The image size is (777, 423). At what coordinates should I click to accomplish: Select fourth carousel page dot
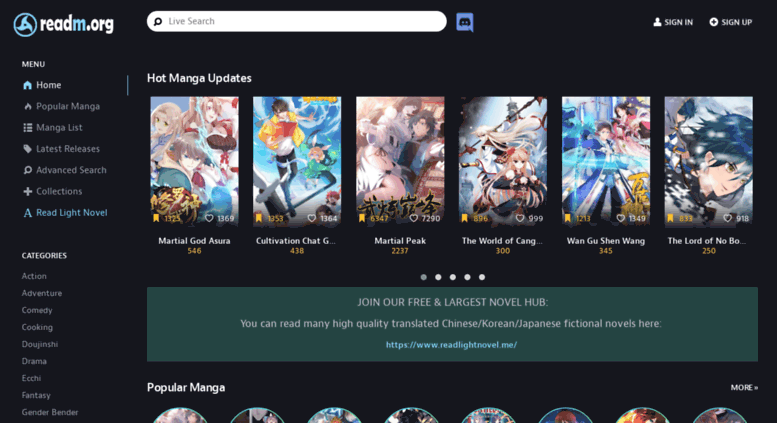click(467, 277)
